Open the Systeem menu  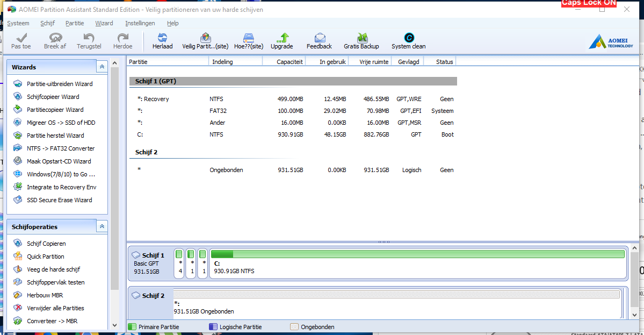coord(18,23)
